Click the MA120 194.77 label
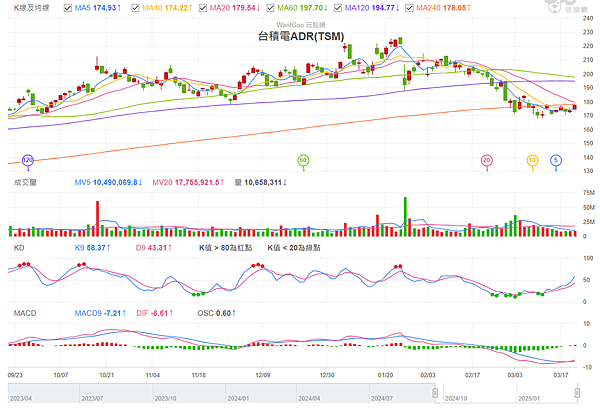 372,8
